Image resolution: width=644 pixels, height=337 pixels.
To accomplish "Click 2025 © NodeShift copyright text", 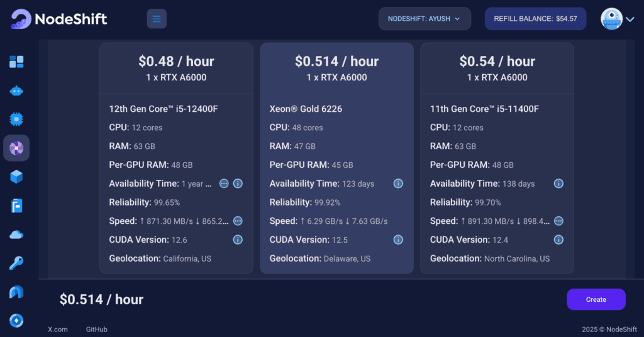I will tap(609, 329).
